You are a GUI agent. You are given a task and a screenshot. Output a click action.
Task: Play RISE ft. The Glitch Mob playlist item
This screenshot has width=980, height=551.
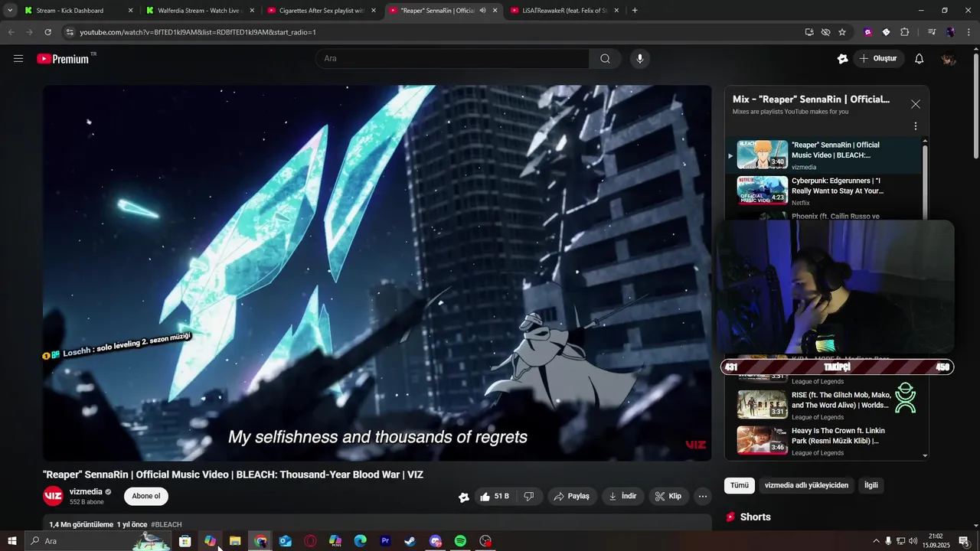point(823,405)
